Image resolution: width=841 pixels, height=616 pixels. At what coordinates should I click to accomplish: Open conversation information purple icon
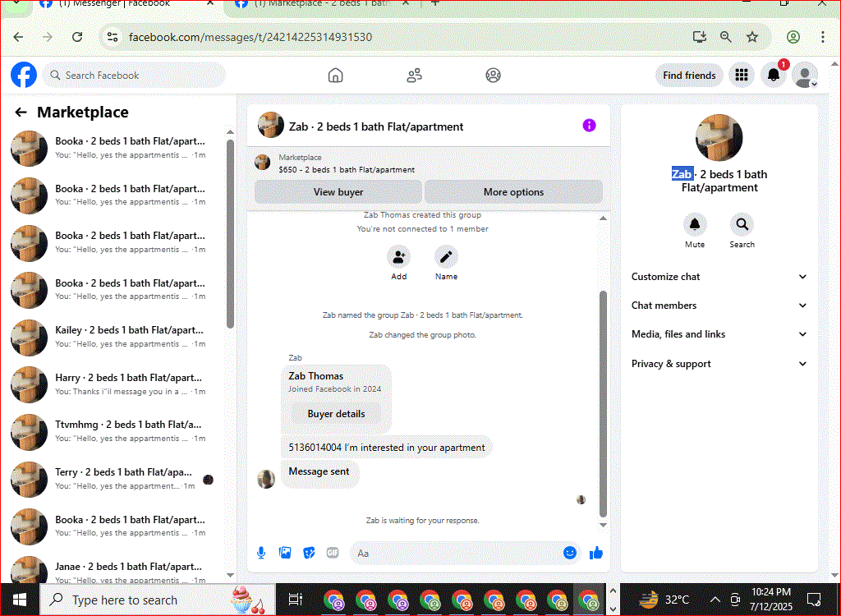(x=589, y=126)
